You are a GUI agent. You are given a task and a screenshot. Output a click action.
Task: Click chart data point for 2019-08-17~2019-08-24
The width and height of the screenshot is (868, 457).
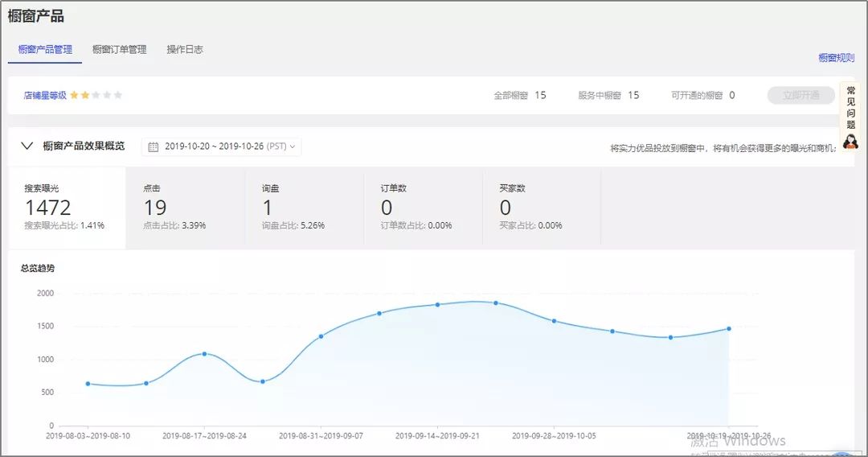tap(204, 354)
